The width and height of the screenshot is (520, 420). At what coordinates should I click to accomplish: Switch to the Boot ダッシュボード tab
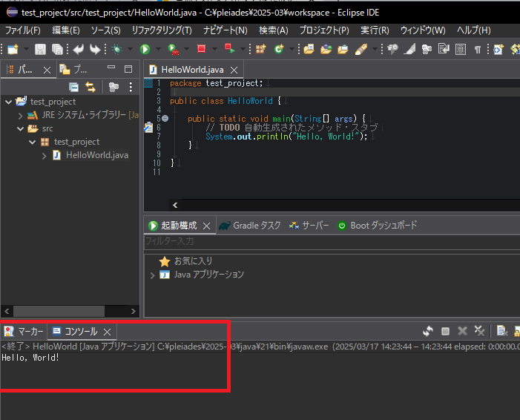tap(377, 226)
